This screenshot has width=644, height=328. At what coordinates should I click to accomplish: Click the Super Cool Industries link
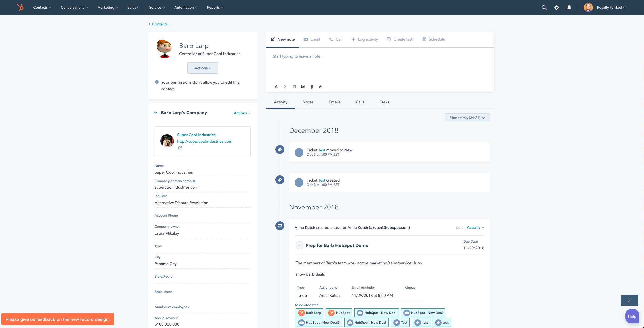196,135
